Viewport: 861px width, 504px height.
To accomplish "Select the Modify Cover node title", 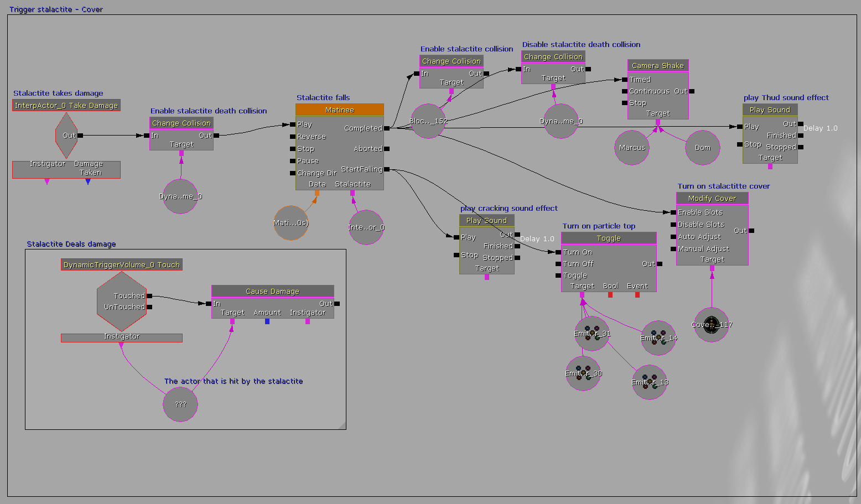I will [712, 199].
